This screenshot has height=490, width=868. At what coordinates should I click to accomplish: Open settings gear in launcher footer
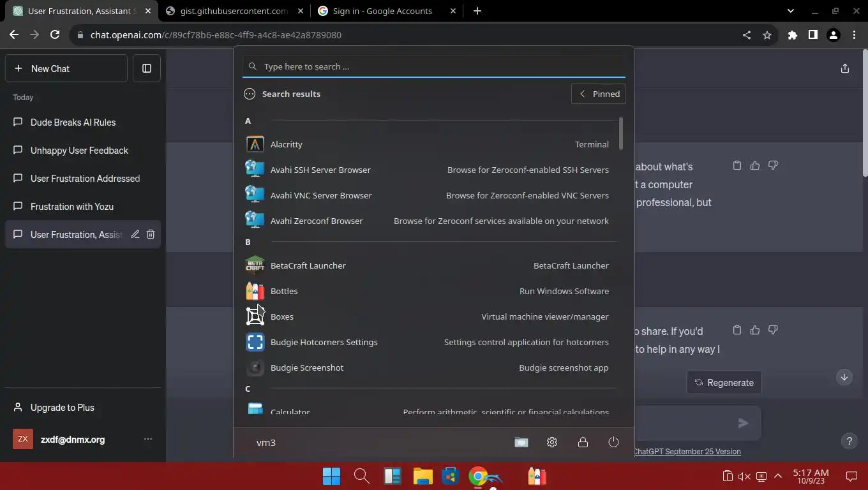tap(552, 442)
